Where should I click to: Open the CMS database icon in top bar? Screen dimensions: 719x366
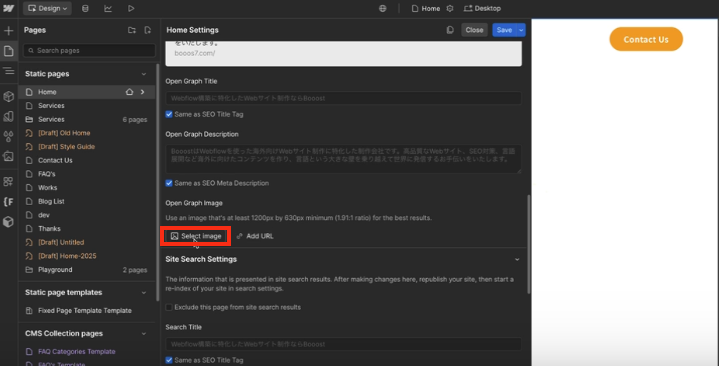click(85, 8)
